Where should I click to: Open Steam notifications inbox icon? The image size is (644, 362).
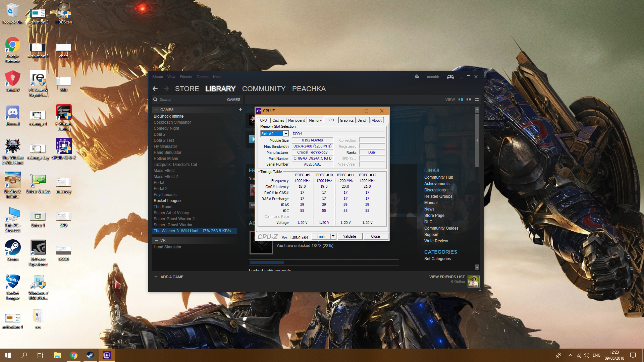click(417, 76)
